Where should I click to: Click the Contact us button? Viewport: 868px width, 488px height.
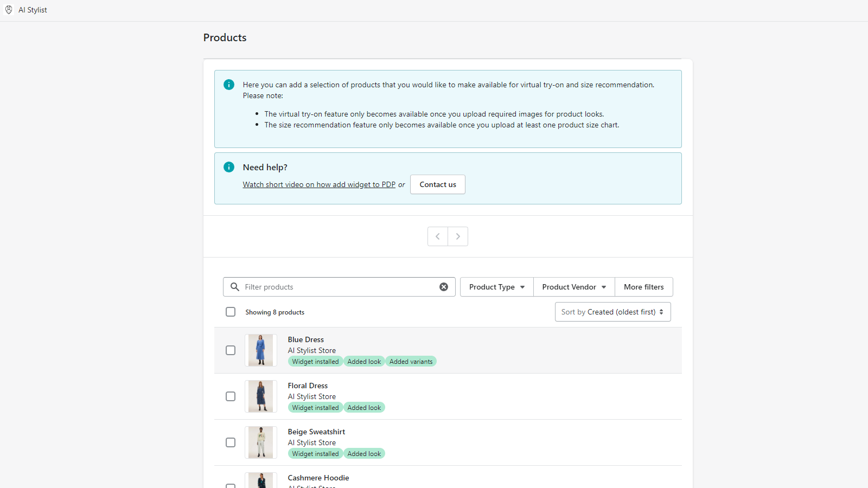(437, 184)
